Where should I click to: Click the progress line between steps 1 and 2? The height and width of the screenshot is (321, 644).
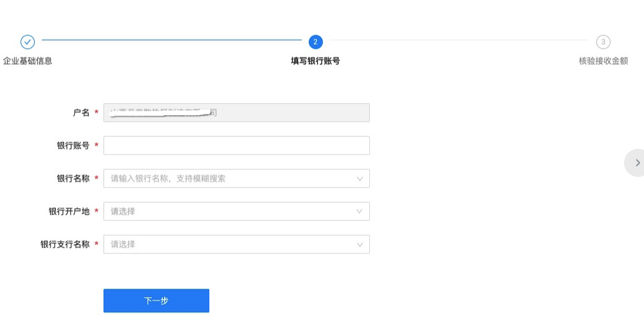(171, 41)
